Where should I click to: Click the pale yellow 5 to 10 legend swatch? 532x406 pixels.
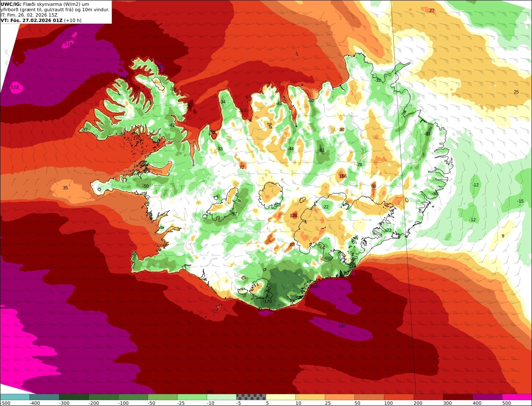281,397
